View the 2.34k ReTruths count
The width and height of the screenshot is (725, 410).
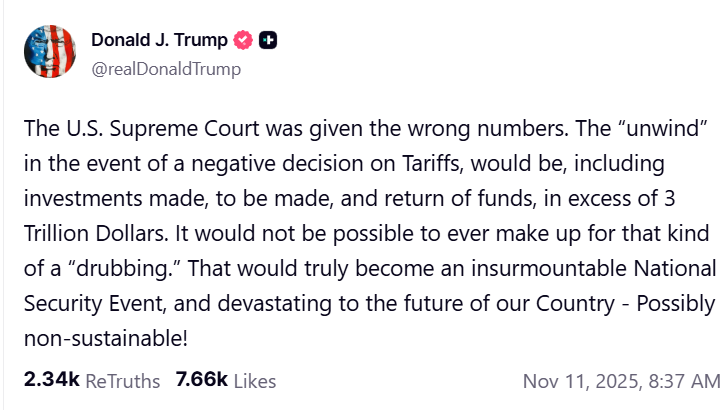(x=51, y=380)
